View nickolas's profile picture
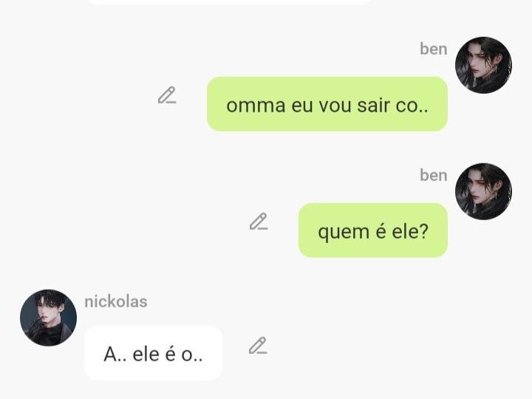 tap(48, 318)
